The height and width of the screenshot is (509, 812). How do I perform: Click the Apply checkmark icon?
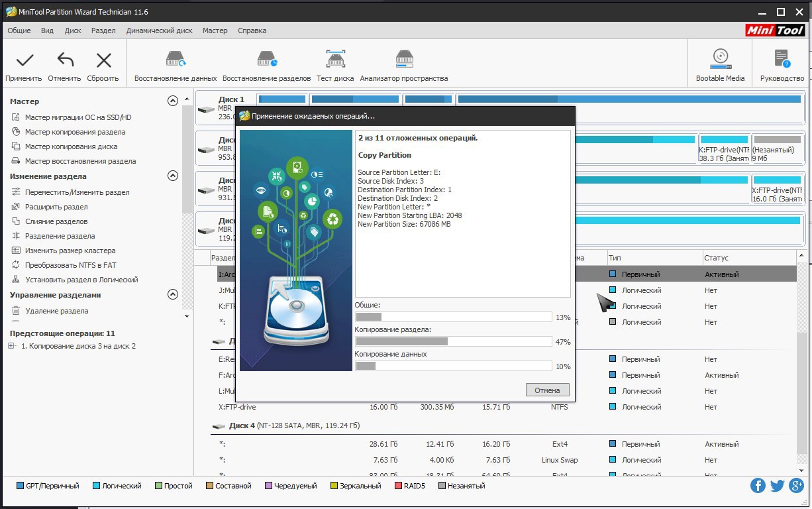coord(25,61)
